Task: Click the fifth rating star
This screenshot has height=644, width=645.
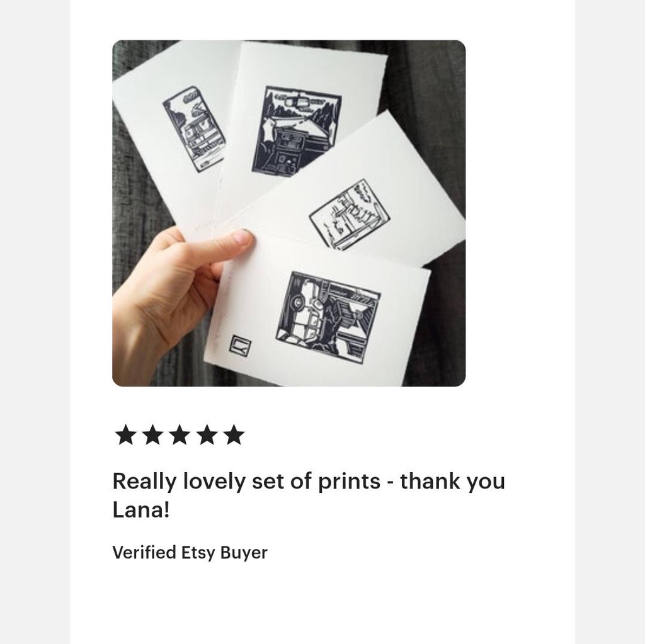Action: pyautogui.click(x=234, y=434)
